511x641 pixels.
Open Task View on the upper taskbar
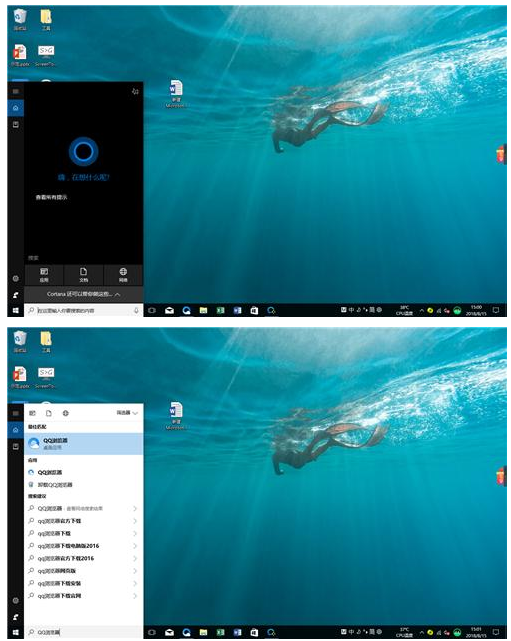[152, 311]
